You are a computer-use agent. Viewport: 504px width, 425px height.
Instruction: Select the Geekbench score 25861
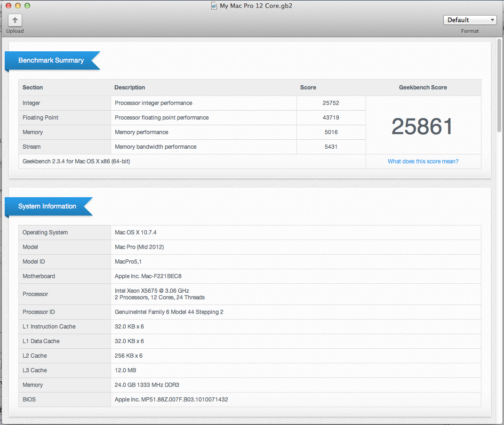[x=423, y=126]
